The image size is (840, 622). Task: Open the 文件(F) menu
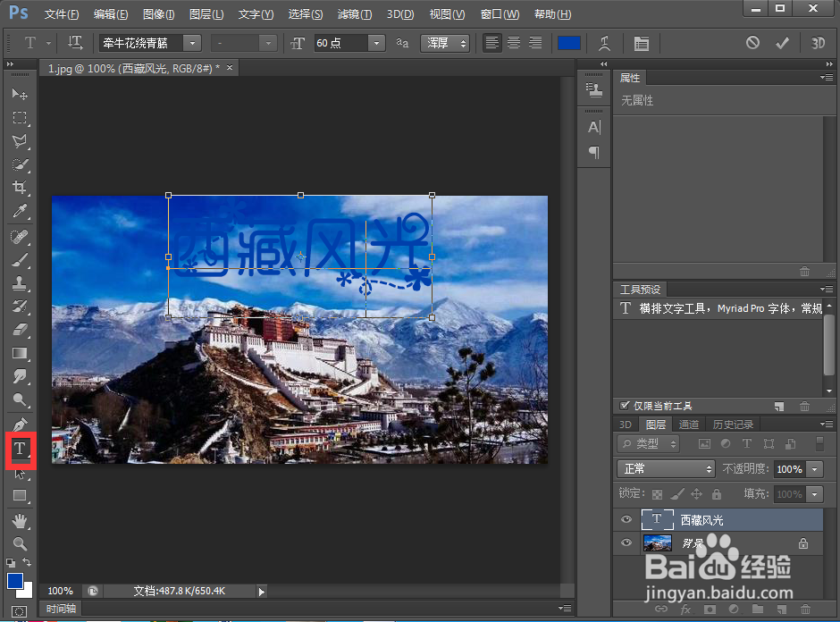tap(61, 14)
